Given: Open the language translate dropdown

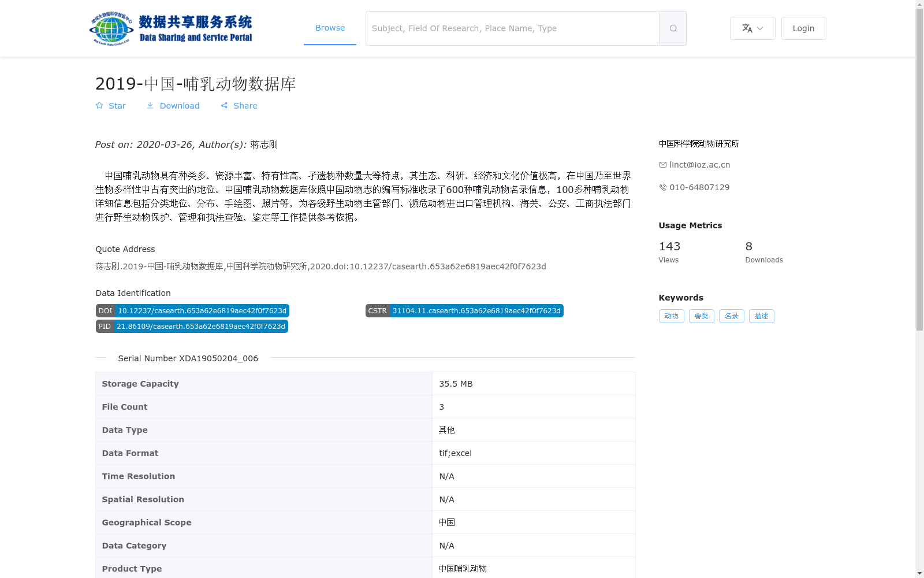Looking at the screenshot, I should [752, 28].
